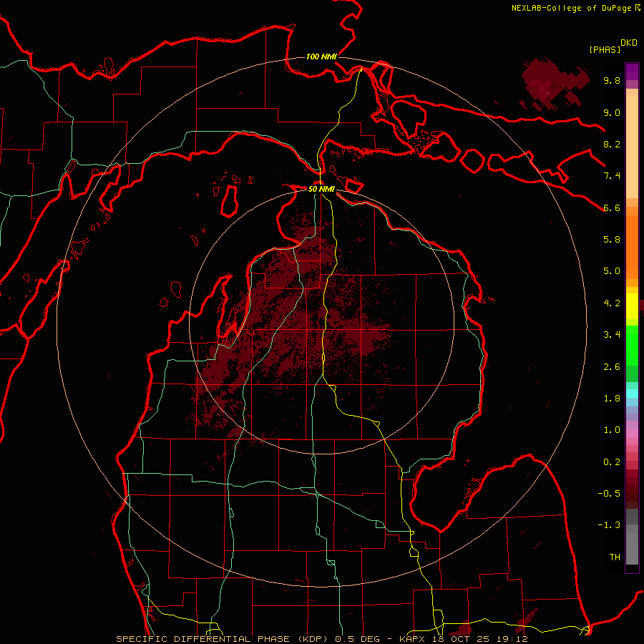Click the yellow band of the color bar

pyautogui.click(x=632, y=306)
